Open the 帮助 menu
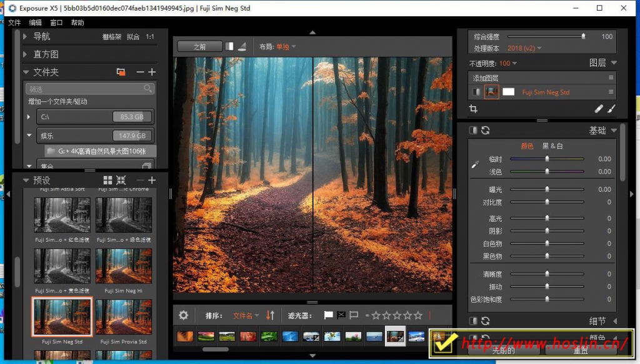Image resolution: width=640 pixels, height=364 pixels. tap(77, 22)
